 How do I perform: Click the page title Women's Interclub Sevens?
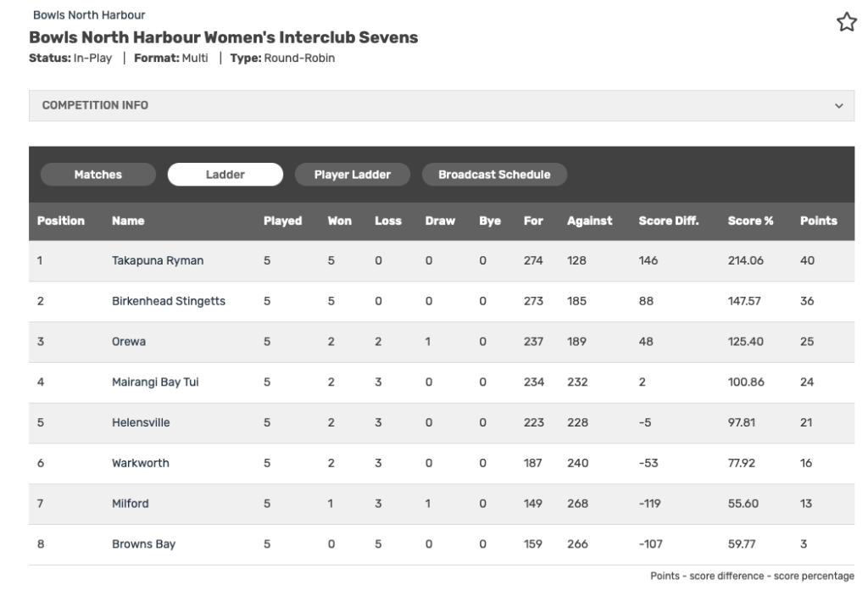223,37
